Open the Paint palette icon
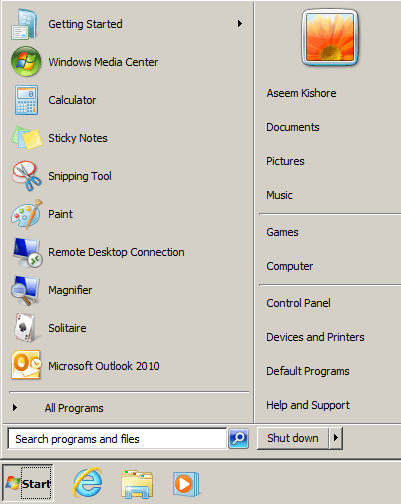This screenshot has height=504, width=401. pyautogui.click(x=27, y=214)
